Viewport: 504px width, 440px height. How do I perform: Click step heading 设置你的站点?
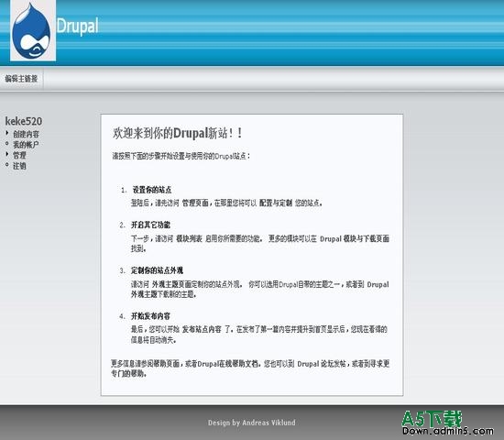click(152, 190)
